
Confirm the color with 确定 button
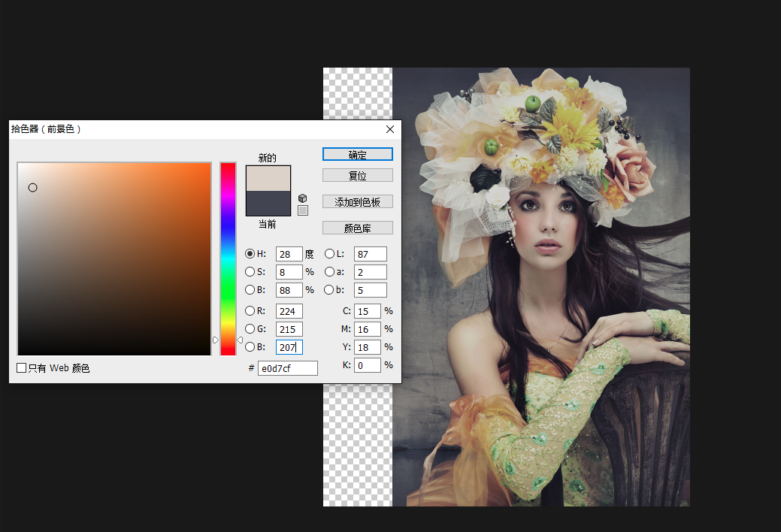[x=357, y=154]
